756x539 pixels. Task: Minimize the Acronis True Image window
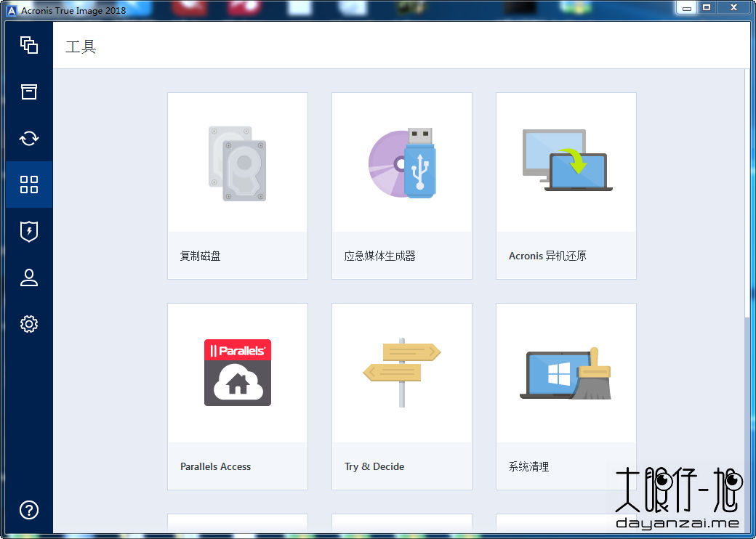click(x=687, y=8)
